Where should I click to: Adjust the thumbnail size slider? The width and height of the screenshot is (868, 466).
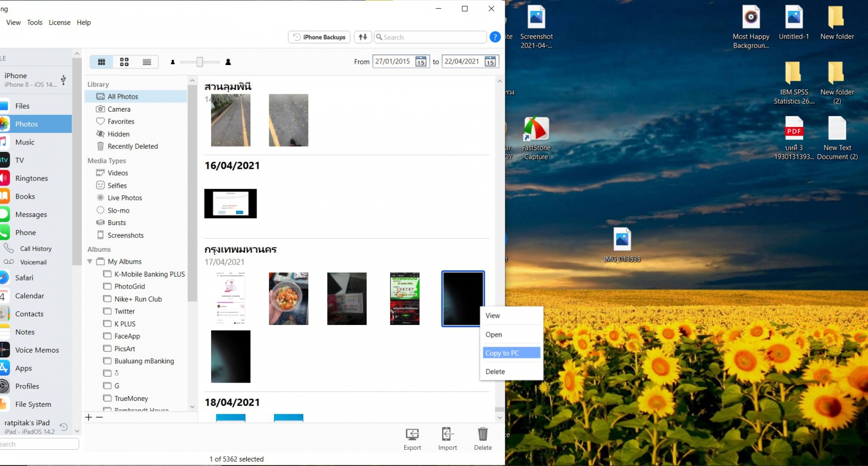coord(200,62)
